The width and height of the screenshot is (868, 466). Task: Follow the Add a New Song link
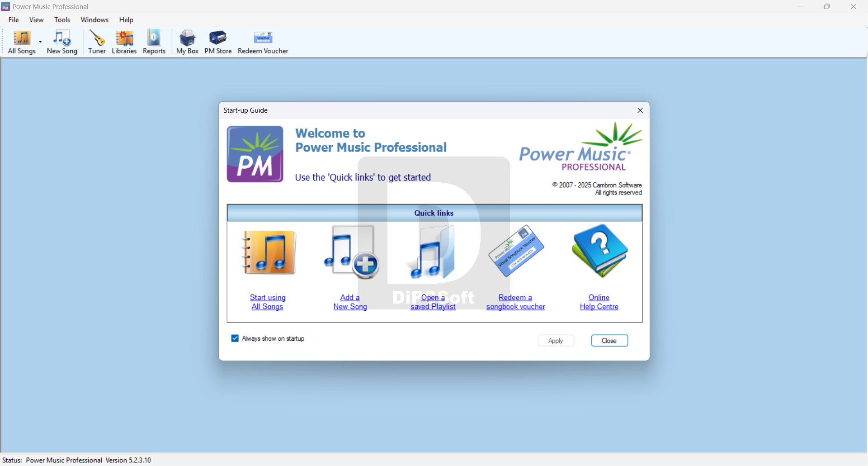(350, 302)
